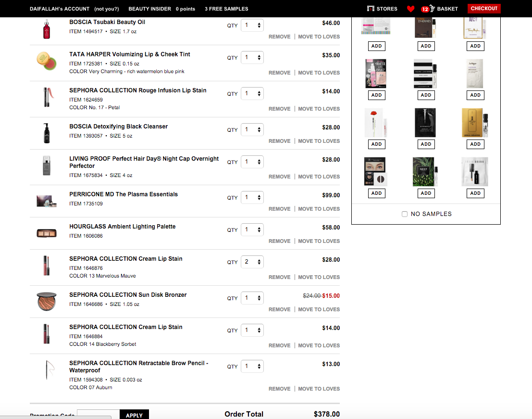Click the BOSCIA Tsubaki Beauty Oil product image

pos(47,29)
